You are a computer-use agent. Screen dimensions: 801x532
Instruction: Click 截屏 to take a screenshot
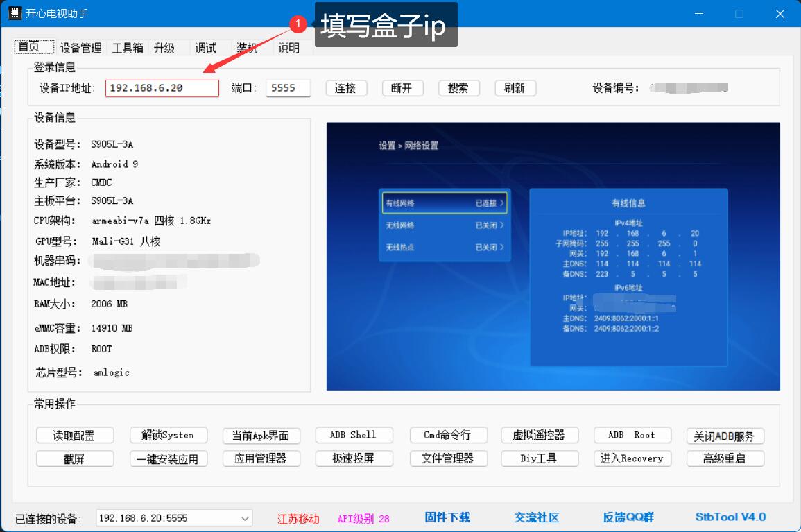click(74, 458)
